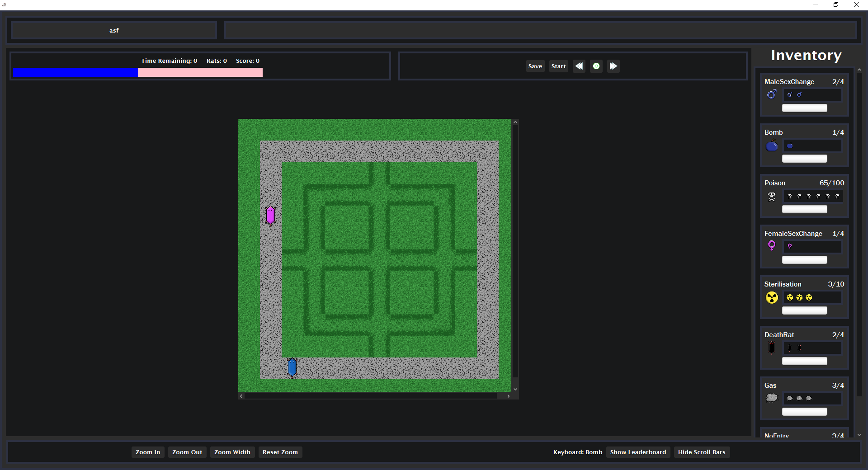Pick up the Bomb inventory icon

point(772,146)
